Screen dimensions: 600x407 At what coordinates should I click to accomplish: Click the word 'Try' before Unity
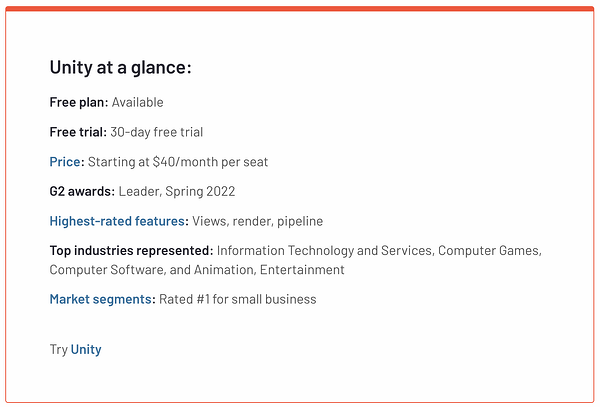coord(58,350)
